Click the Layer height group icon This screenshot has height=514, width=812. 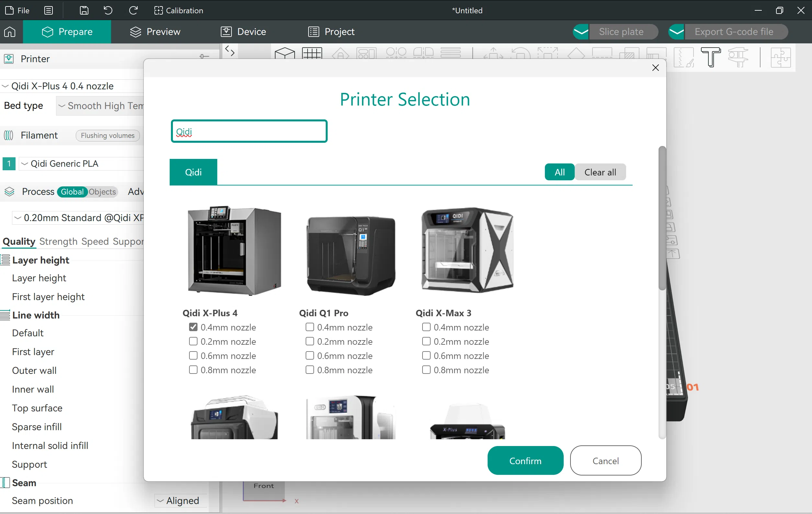pos(5,260)
